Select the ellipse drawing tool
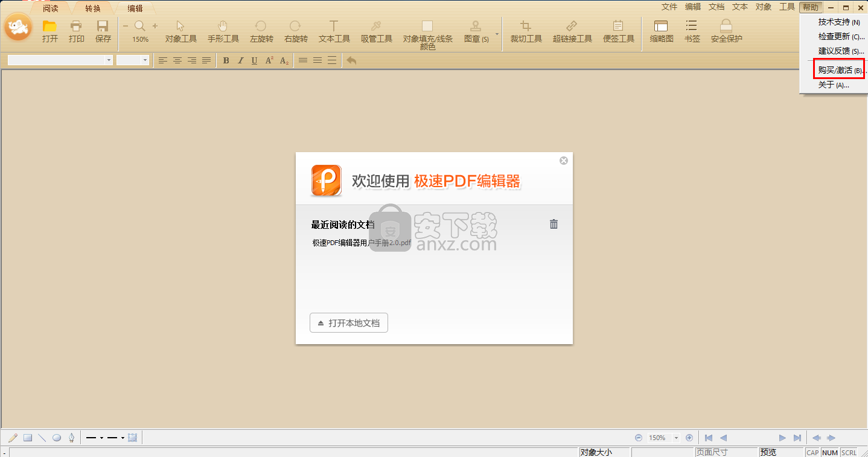 pyautogui.click(x=57, y=438)
